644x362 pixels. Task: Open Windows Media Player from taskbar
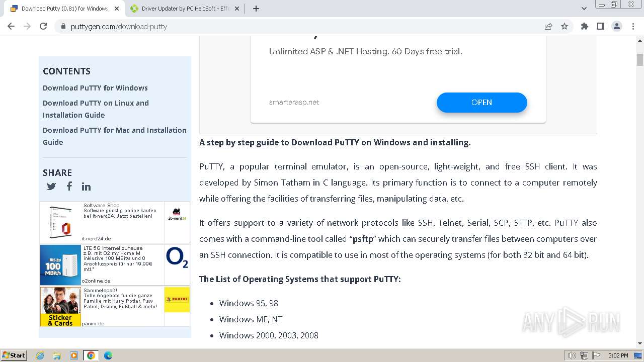click(x=74, y=355)
